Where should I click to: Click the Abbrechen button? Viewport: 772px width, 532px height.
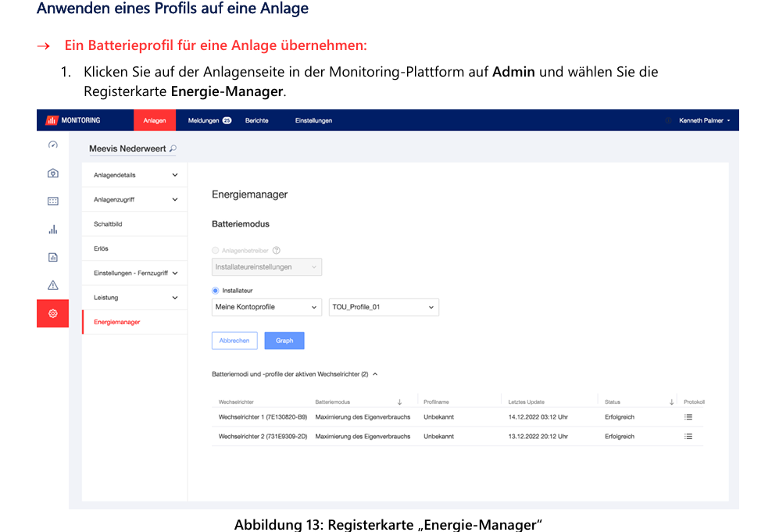coord(234,341)
